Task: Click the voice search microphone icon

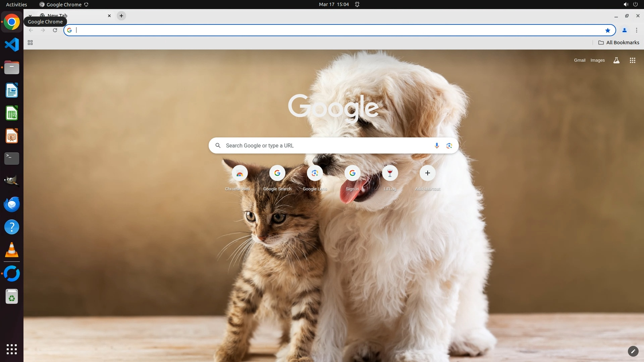Action: [x=437, y=145]
